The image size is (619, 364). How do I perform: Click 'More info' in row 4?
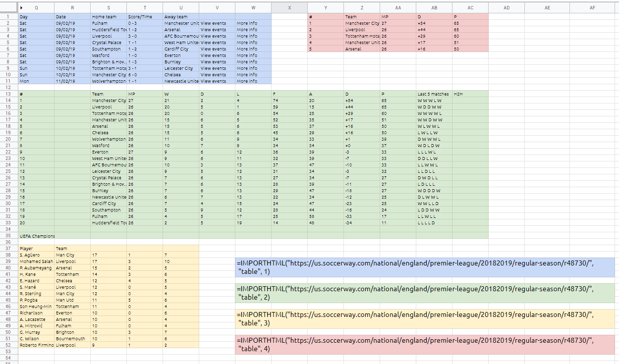tap(253, 36)
